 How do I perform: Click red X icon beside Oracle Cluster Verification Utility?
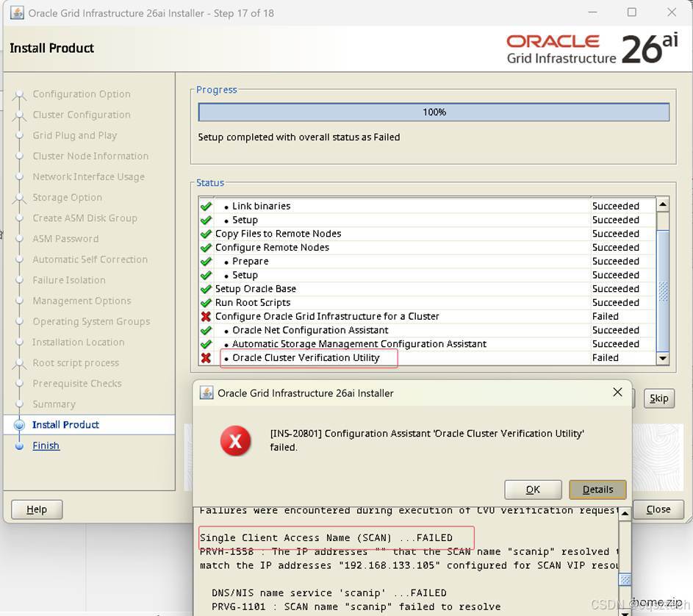(x=206, y=358)
